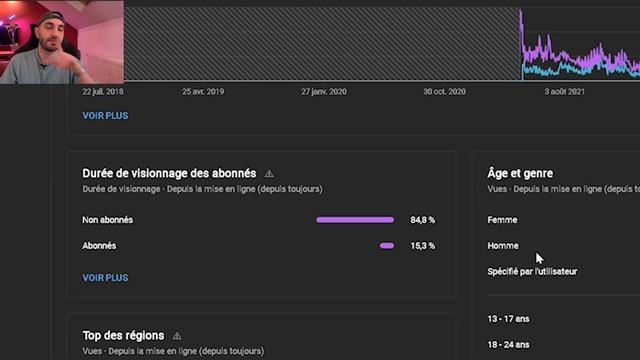
Task: Click the 22 juil. 2018 date label
Action: (103, 92)
